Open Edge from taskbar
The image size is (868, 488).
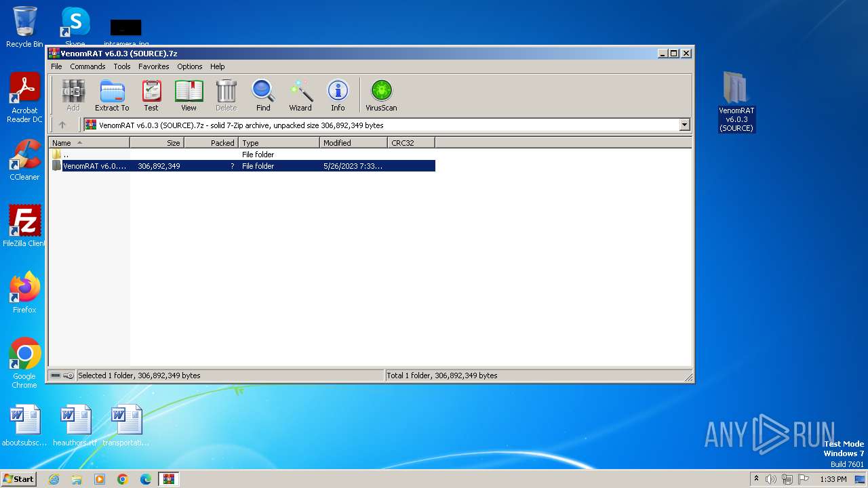click(x=146, y=479)
